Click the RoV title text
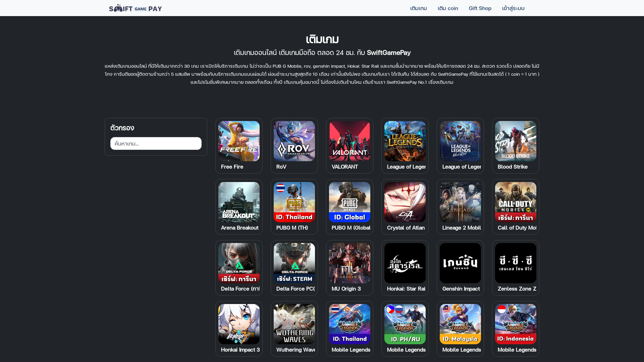The width and height of the screenshot is (644, 362). (x=281, y=167)
